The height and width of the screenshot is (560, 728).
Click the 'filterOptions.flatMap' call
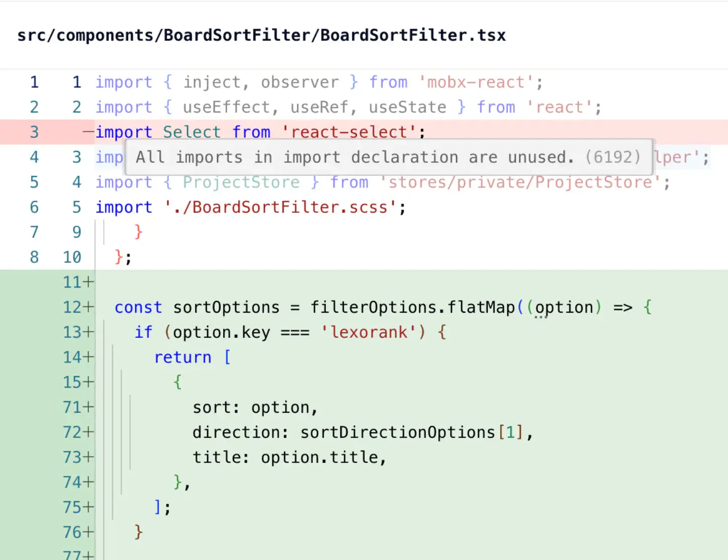pos(413,307)
